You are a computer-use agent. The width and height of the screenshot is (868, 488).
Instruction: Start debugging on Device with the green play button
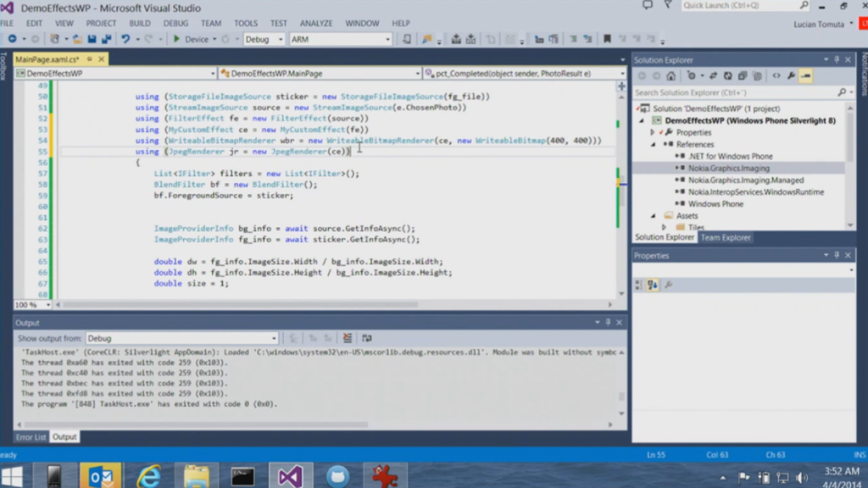click(176, 39)
